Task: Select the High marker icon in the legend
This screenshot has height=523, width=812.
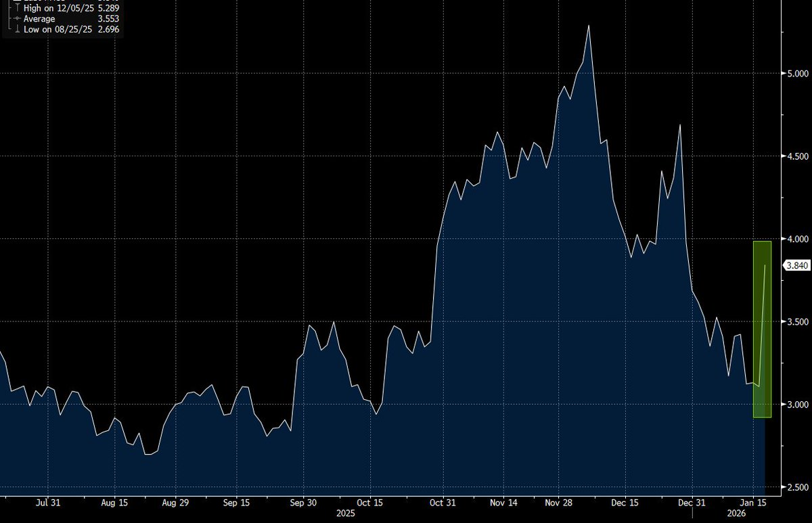Action: (x=17, y=8)
